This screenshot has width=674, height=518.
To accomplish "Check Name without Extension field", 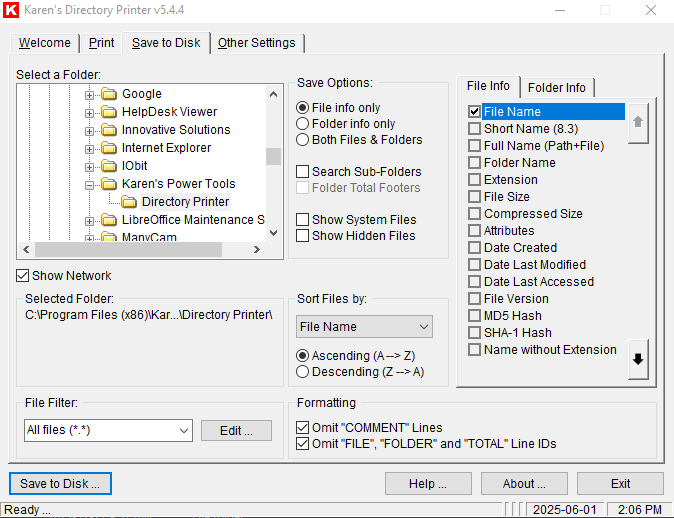I will [474, 349].
